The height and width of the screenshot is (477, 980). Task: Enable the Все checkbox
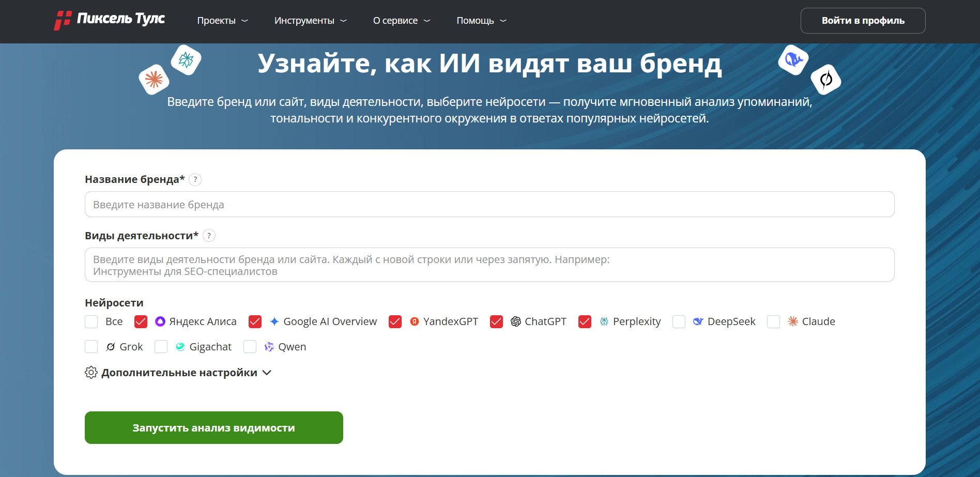click(x=91, y=322)
